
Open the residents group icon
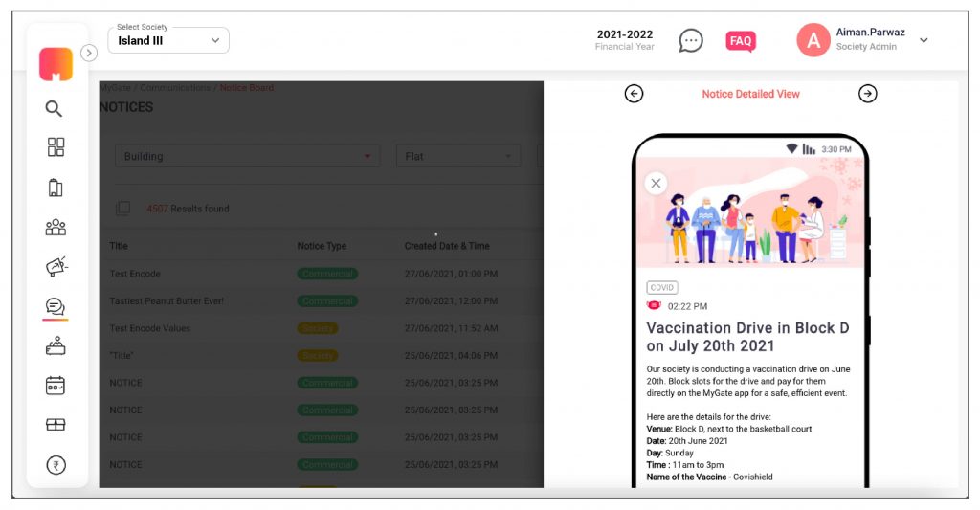[56, 227]
